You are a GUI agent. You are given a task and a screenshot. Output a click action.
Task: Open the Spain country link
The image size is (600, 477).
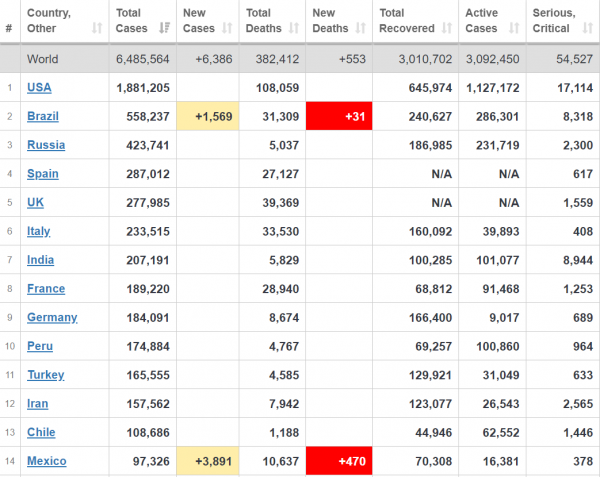click(x=43, y=174)
